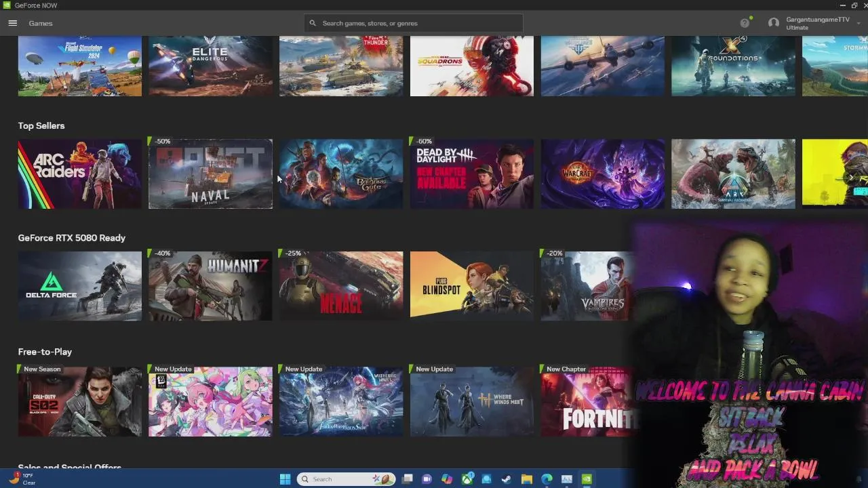The height and width of the screenshot is (488, 868).
Task: Open the ARC Raiders game tile
Action: 80,174
